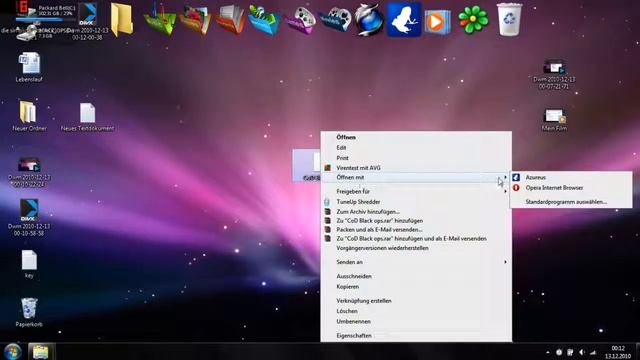640x360 pixels.
Task: Choose Zu "CoD Black ops.rar" hinzufügen
Action: click(416, 220)
